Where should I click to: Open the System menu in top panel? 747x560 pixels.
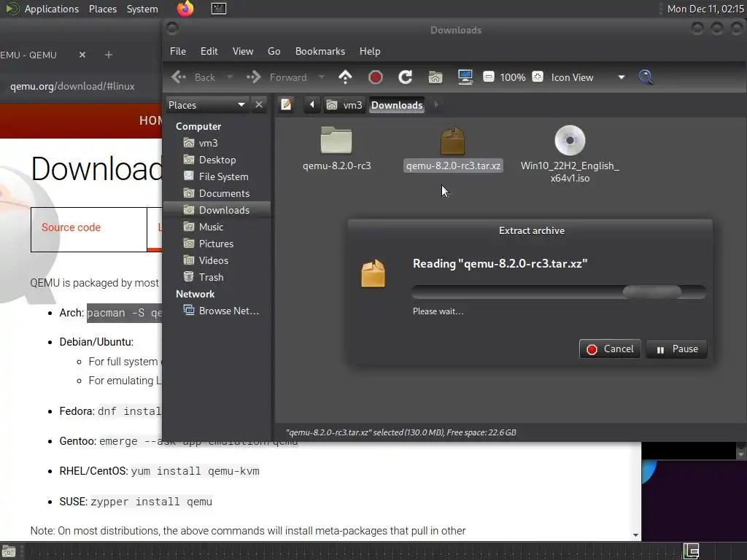tap(142, 9)
